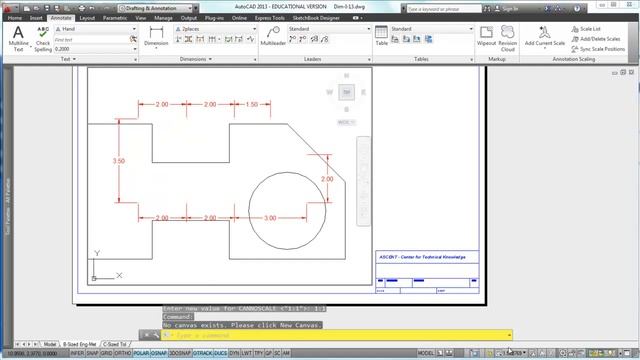Toggle INFER constraints in status bar
This screenshot has height=360, width=640.
pyautogui.click(x=77, y=353)
